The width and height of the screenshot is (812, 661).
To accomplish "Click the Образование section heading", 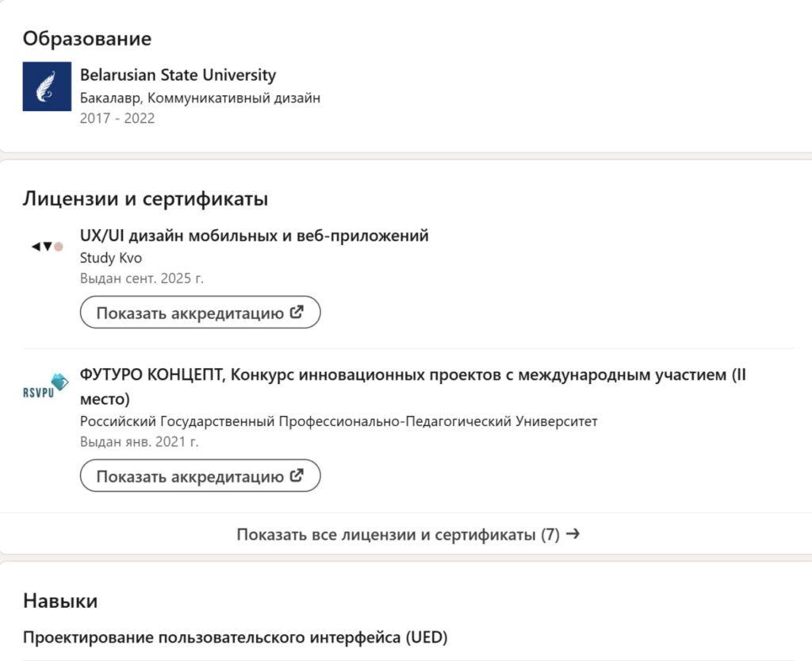I will pos(86,38).
